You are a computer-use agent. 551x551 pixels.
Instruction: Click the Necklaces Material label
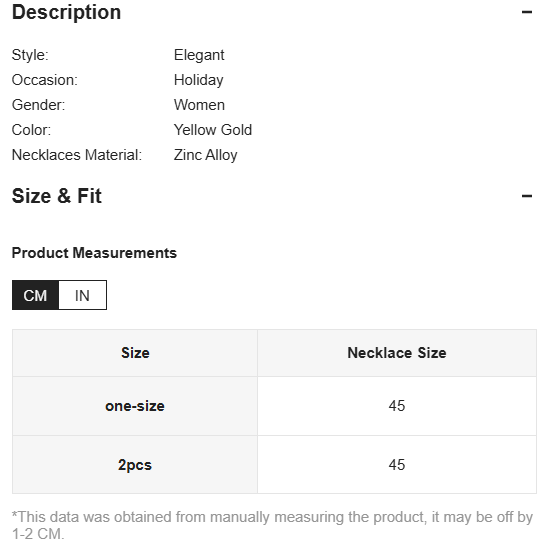pos(77,155)
